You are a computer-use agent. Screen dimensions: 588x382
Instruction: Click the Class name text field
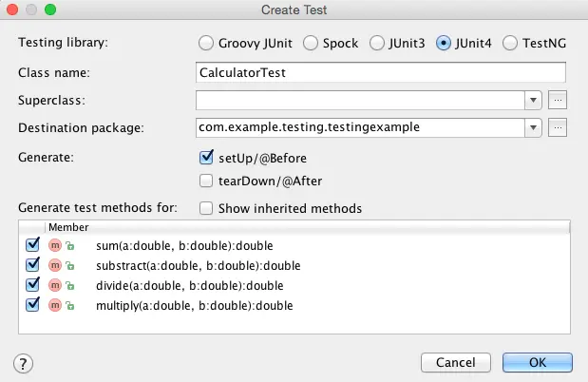tap(380, 72)
